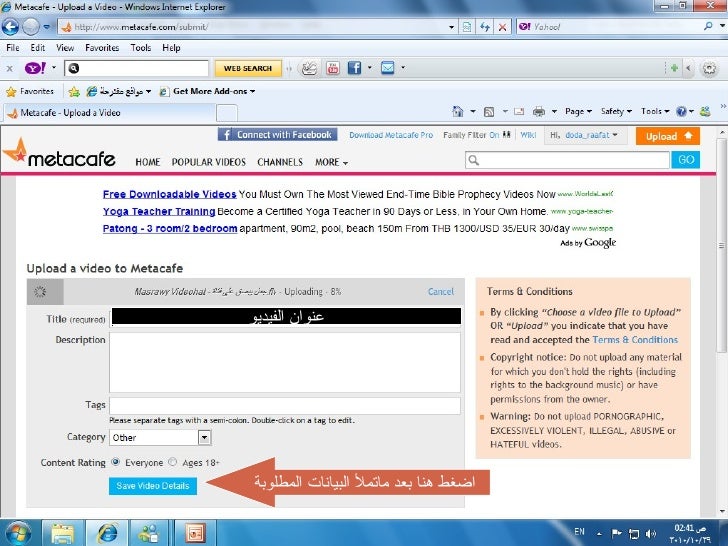Expand the address bar URL dropdown arrow
Screen dimensions: 728x546
451,27
